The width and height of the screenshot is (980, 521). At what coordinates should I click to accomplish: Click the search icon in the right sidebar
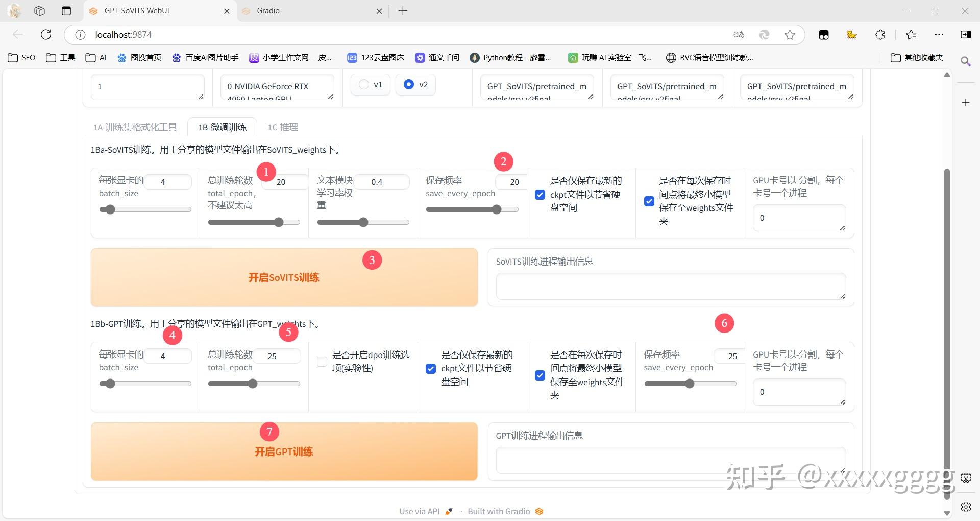tap(966, 61)
